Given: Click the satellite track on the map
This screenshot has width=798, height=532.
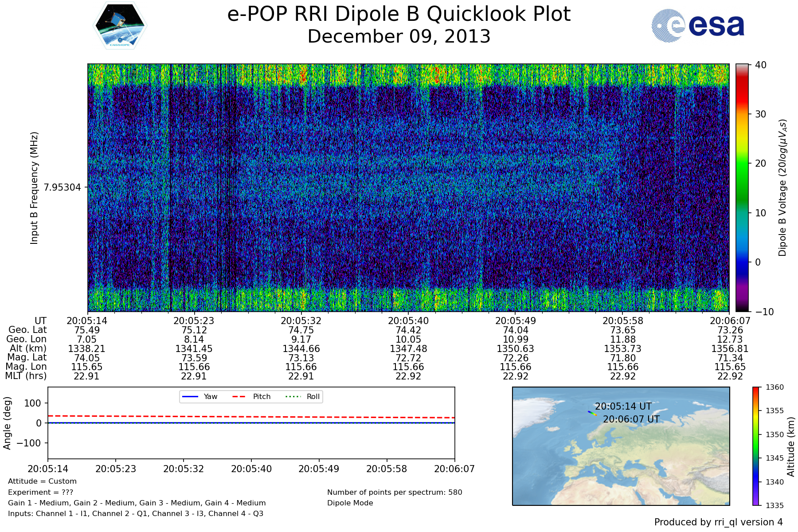Looking at the screenshot, I should tap(592, 413).
